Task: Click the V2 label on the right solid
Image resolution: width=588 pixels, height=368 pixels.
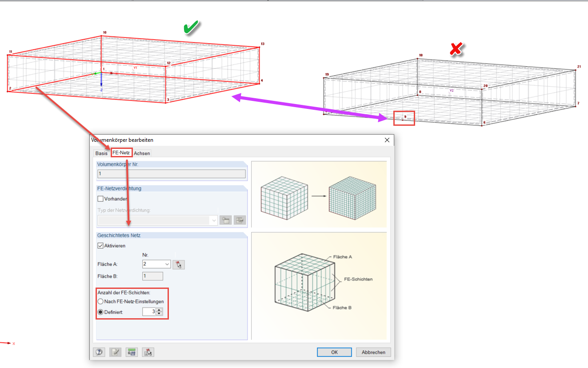Action: (451, 90)
